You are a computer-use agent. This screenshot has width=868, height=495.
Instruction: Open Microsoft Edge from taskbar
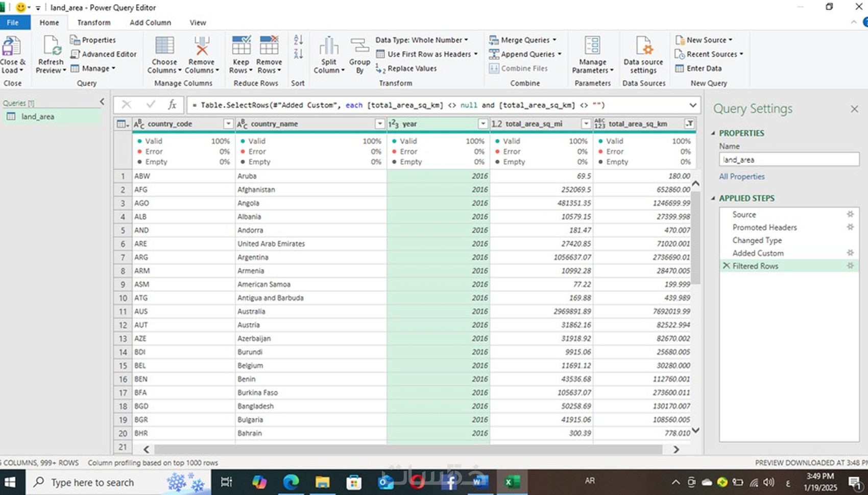tap(291, 482)
